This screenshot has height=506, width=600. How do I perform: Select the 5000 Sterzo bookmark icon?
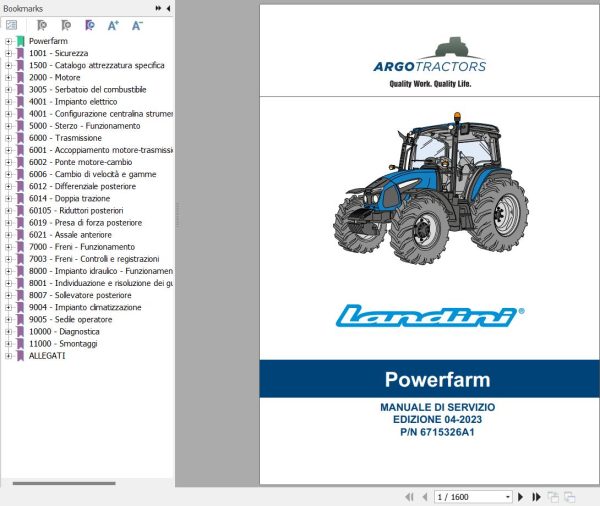[x=21, y=126]
